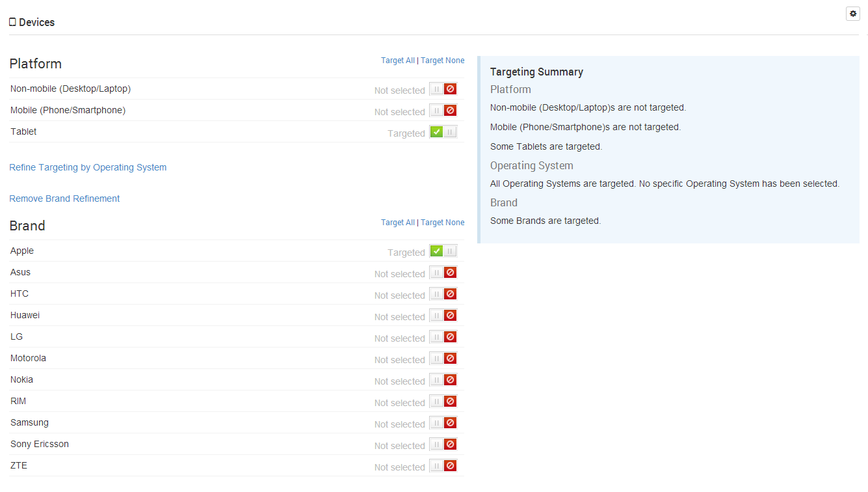Click the Mobile (Phone/Smartphone) row label
Image resolution: width=868 pixels, height=492 pixels.
pyautogui.click(x=68, y=110)
